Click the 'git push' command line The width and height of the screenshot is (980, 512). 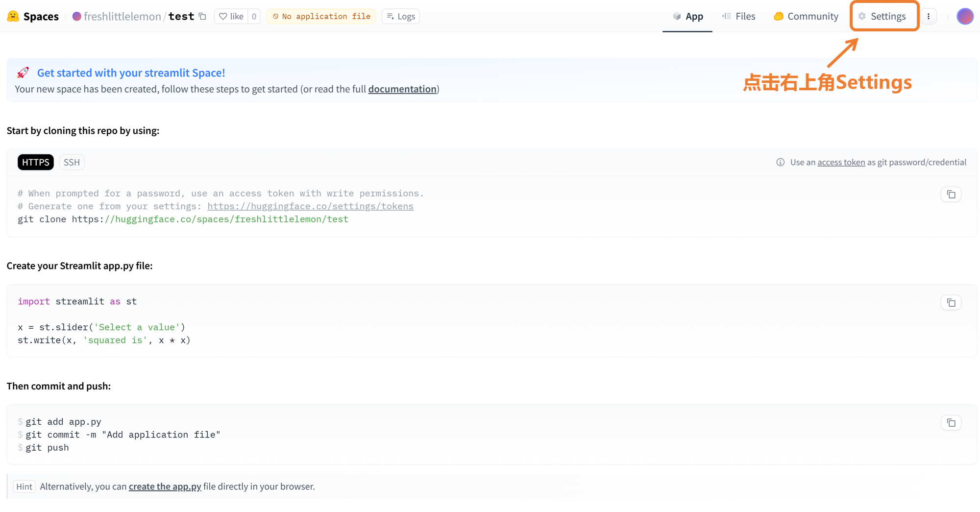point(47,447)
